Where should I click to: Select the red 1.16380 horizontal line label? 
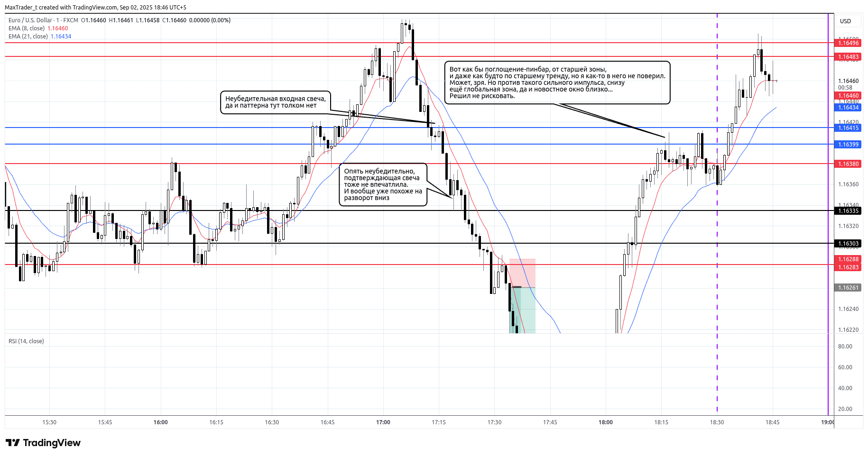pyautogui.click(x=848, y=164)
